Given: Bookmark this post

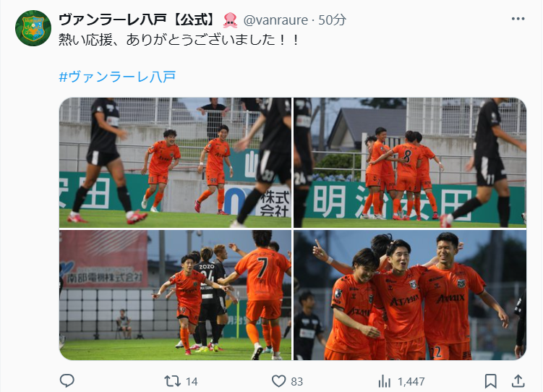Looking at the screenshot, I should point(490,381).
